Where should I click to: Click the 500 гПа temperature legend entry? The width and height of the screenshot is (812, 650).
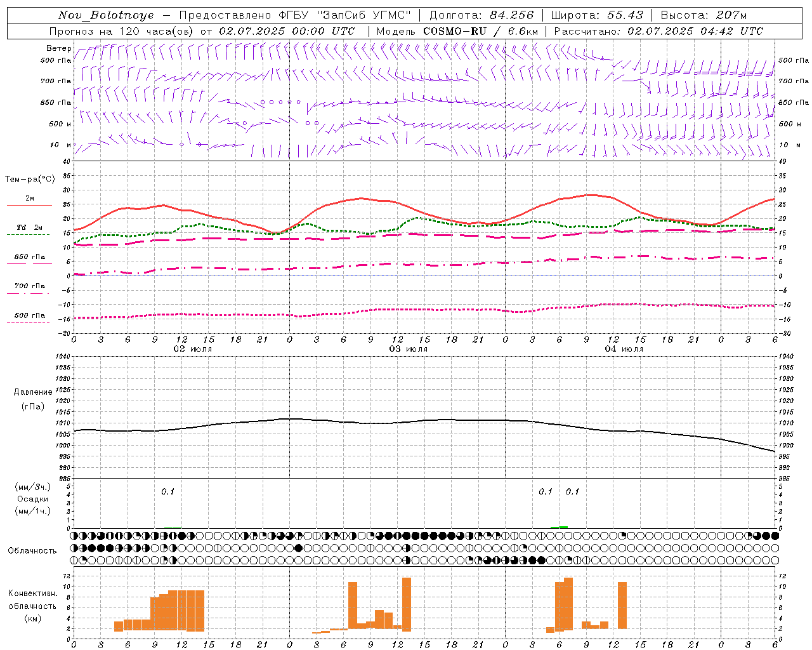point(30,315)
